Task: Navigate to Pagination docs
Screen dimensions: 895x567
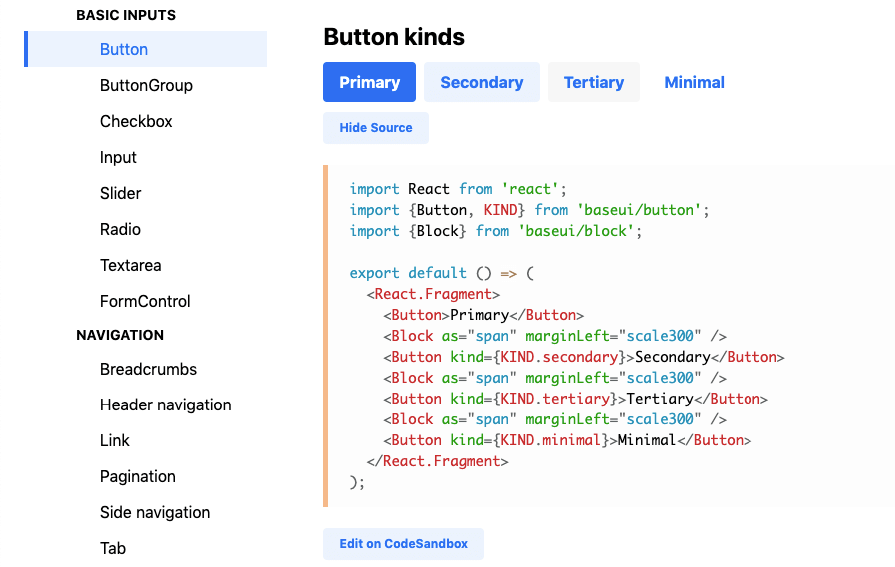Action: (x=137, y=476)
